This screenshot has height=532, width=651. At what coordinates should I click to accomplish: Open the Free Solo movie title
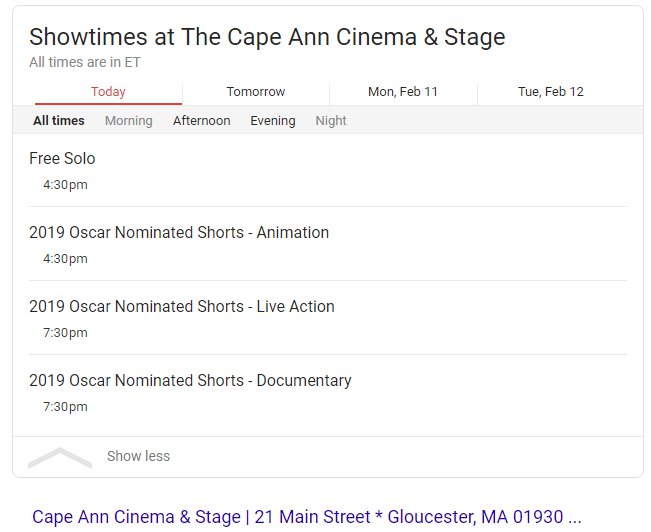pyautogui.click(x=62, y=159)
